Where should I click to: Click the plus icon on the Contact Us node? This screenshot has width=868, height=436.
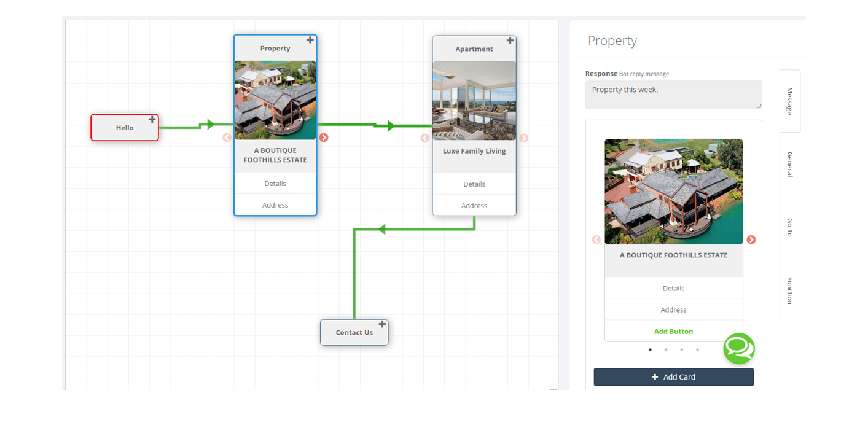381,324
